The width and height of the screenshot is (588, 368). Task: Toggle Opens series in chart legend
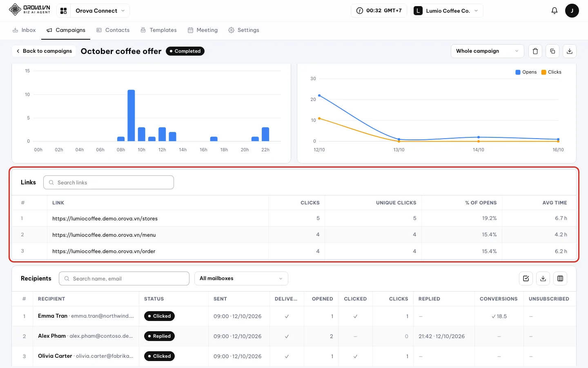click(x=526, y=72)
